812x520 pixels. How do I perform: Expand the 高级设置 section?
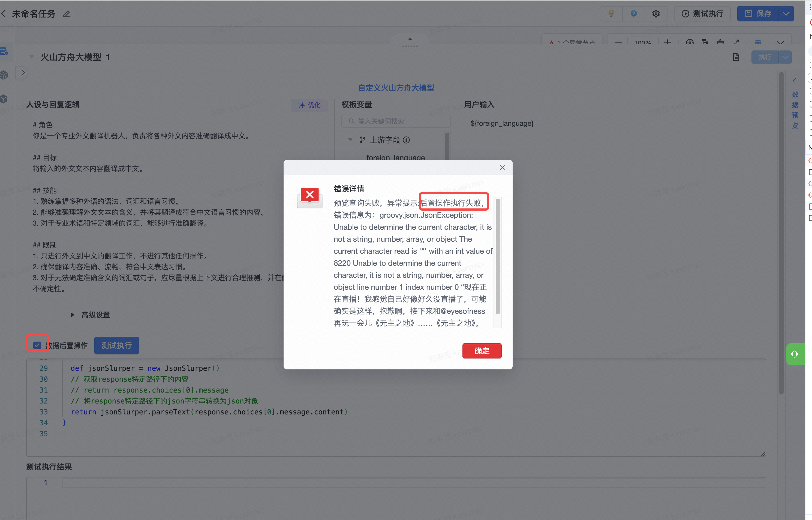(72, 315)
